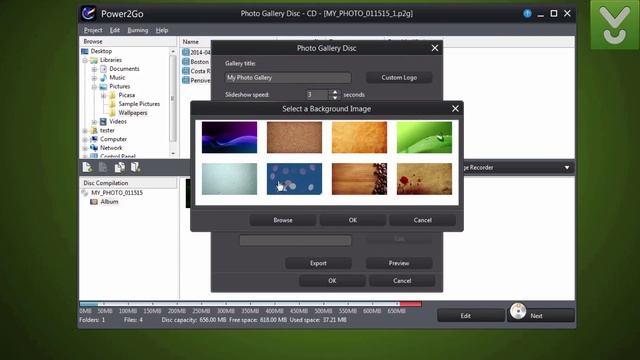This screenshot has height=360, width=640.
Task: Open the Burning menu
Action: click(138, 30)
